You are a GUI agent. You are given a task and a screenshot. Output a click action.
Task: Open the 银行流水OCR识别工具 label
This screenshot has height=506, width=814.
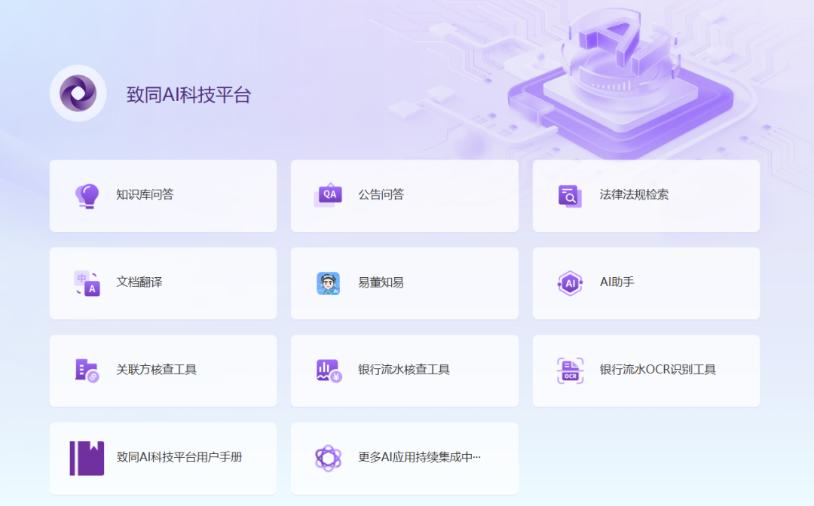coord(657,370)
